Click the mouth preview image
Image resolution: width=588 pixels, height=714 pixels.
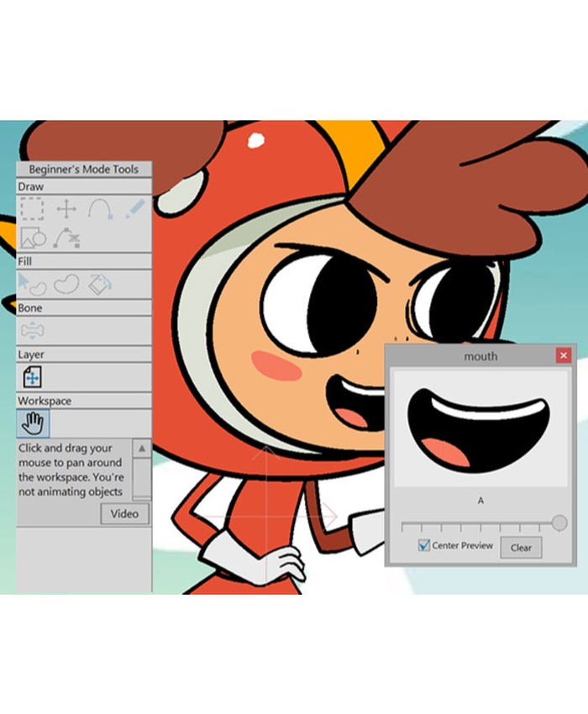coord(480,429)
